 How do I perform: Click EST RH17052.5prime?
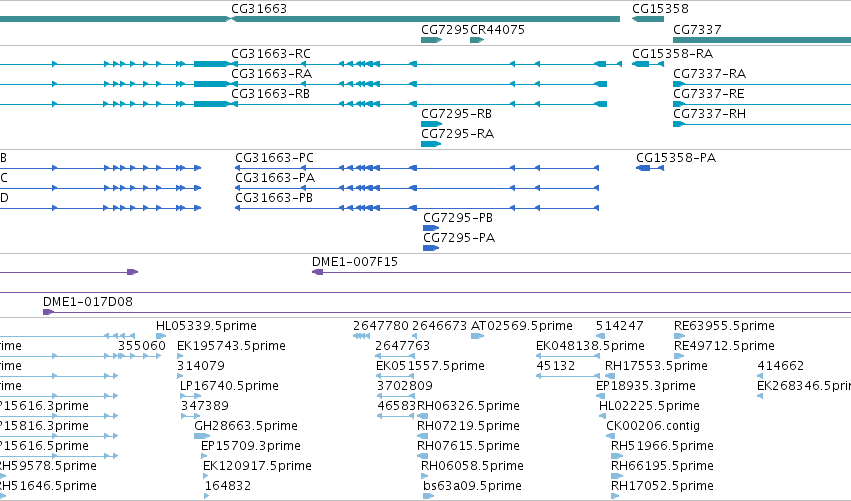[662, 486]
